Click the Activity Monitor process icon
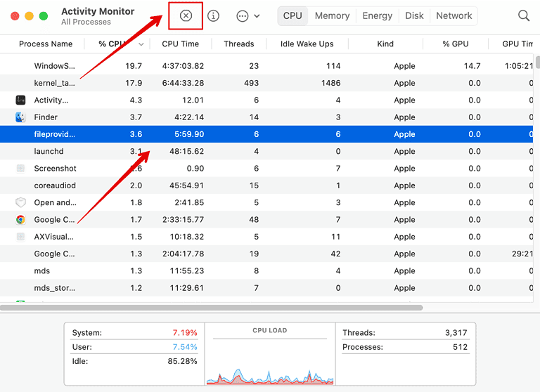Image resolution: width=540 pixels, height=392 pixels. tap(20, 100)
